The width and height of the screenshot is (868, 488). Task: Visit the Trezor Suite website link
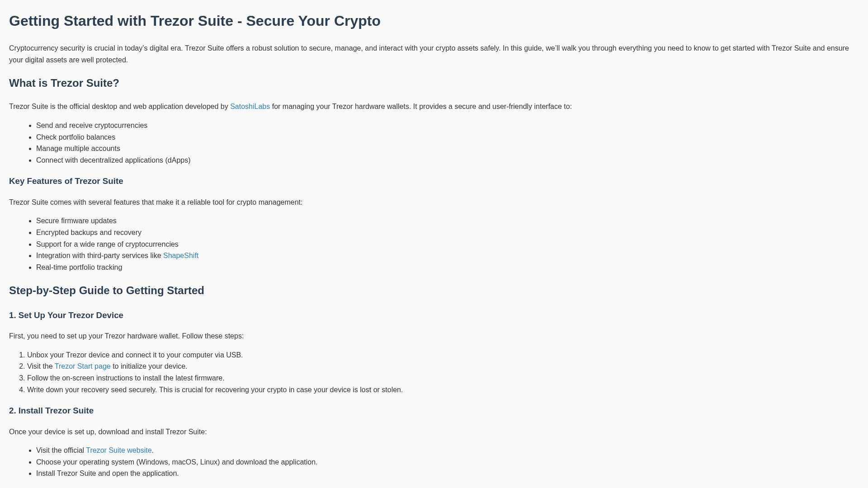click(x=118, y=450)
